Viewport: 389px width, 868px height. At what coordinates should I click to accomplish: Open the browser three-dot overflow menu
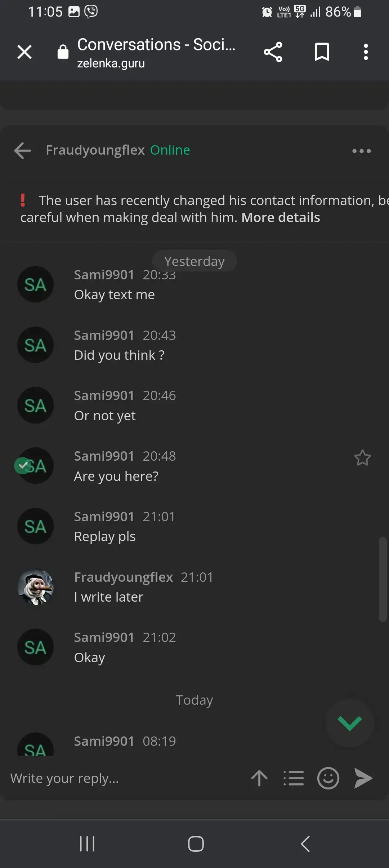point(366,52)
